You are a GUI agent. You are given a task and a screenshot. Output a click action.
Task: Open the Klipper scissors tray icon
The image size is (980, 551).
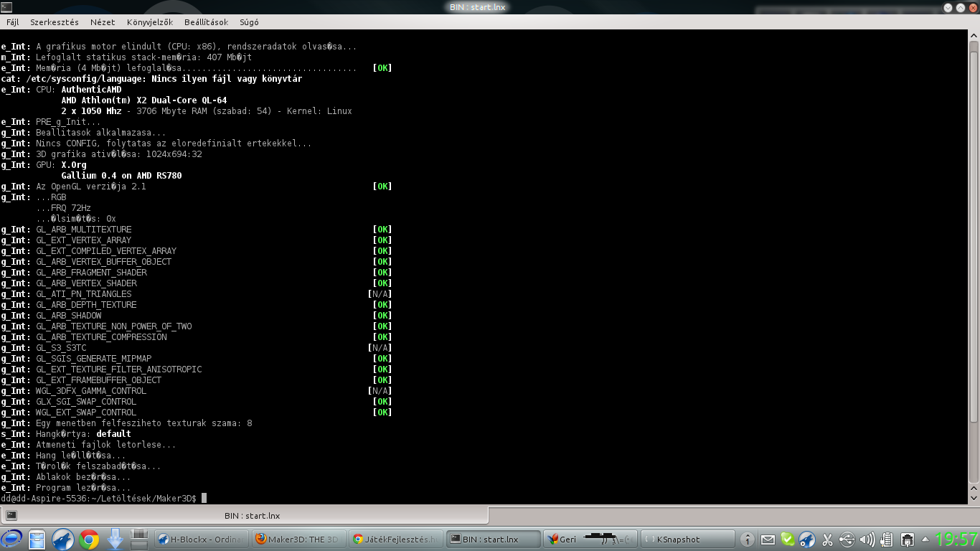point(827,540)
